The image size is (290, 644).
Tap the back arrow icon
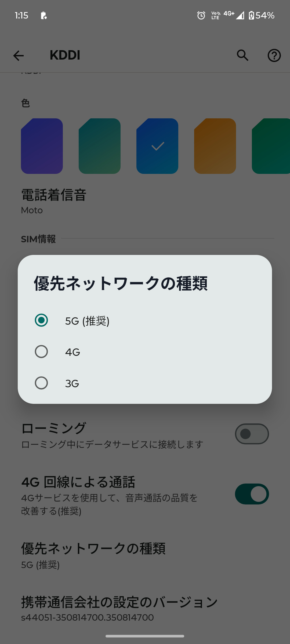(19, 56)
